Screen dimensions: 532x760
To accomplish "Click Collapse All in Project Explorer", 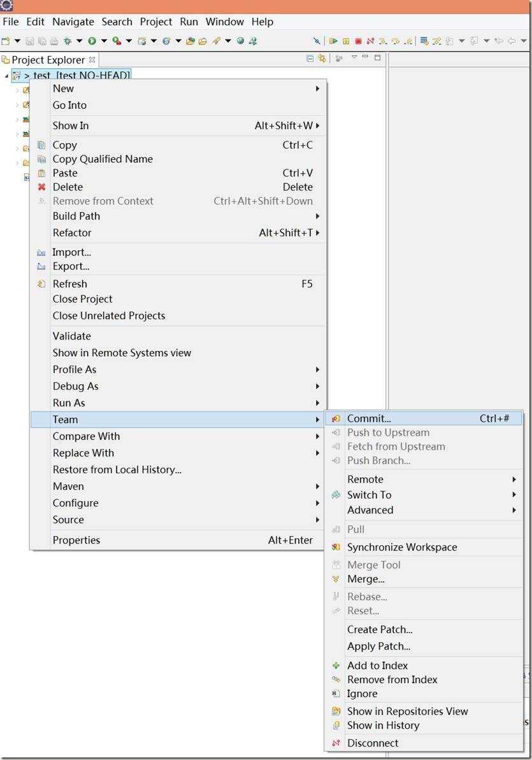I will (310, 59).
